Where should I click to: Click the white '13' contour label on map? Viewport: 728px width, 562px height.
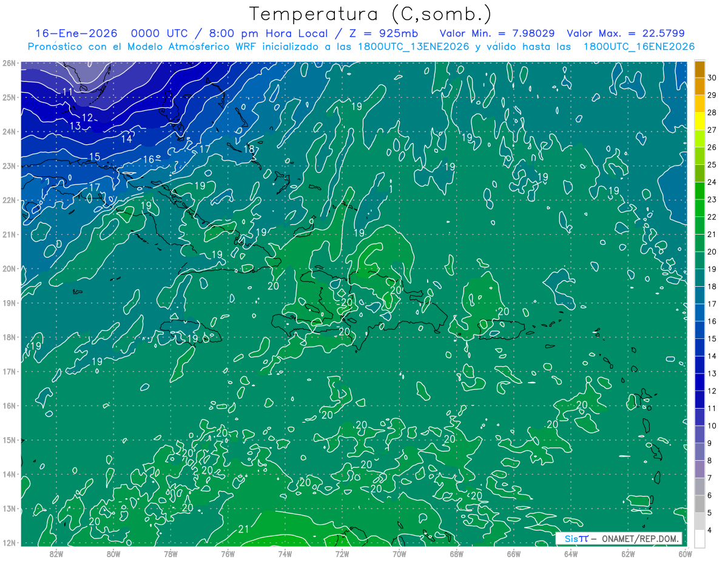coord(75,125)
